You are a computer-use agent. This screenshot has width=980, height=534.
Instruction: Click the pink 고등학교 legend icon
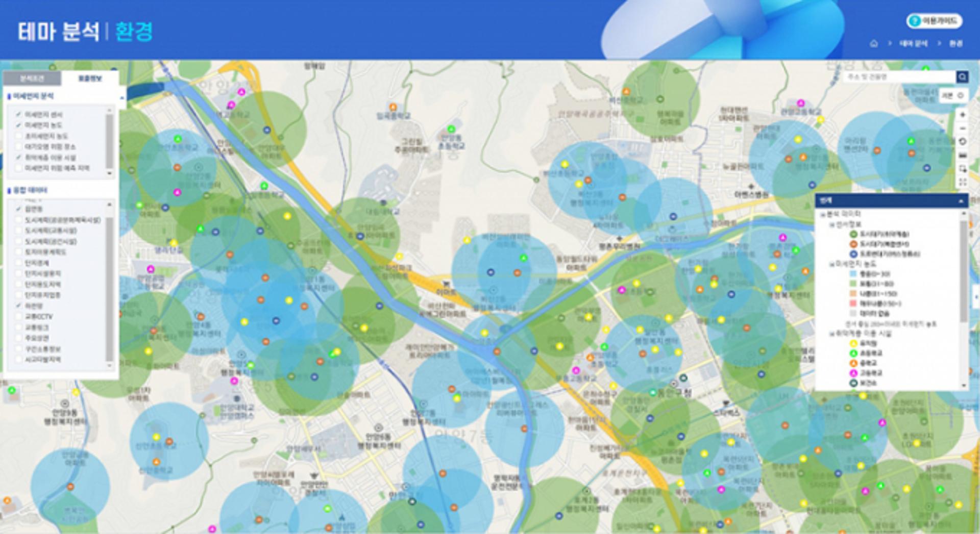point(853,373)
